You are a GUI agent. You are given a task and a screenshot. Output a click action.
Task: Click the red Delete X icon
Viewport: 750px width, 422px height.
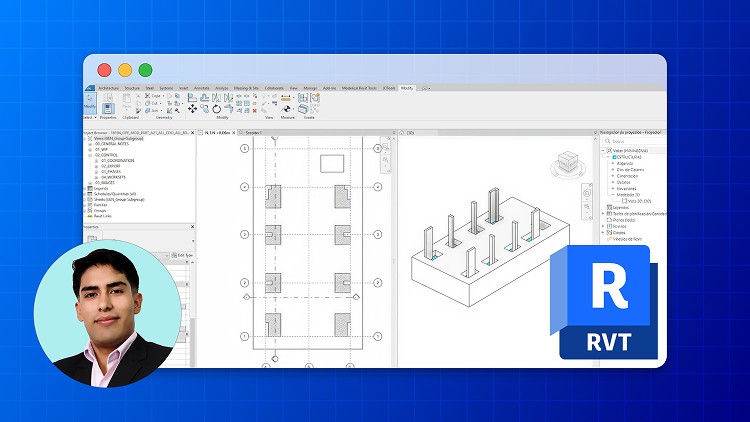(x=254, y=111)
